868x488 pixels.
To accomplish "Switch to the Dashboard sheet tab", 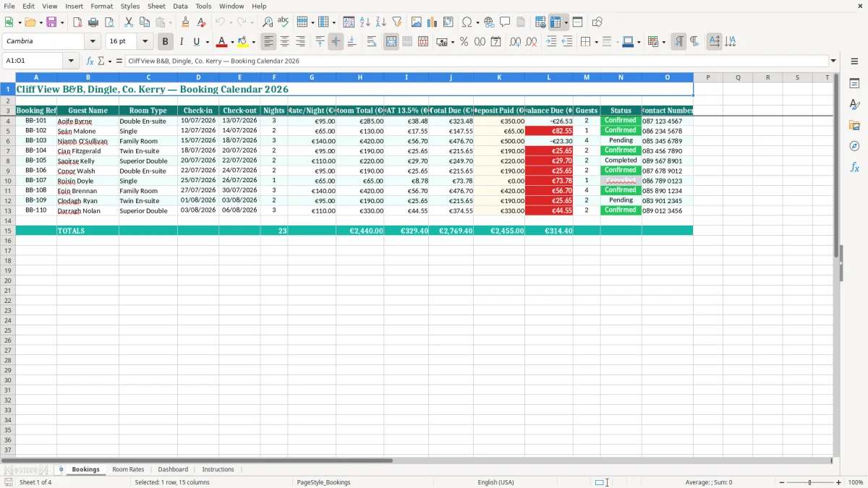I will (173, 469).
